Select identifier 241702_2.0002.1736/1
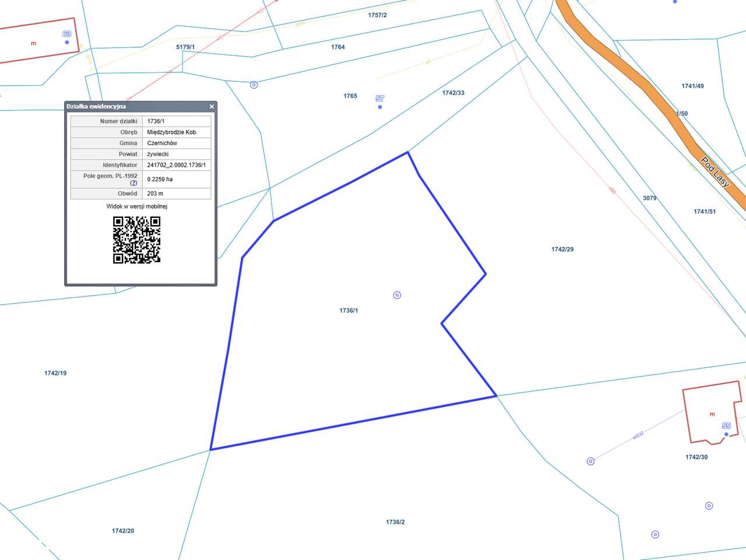Image resolution: width=746 pixels, height=560 pixels. coord(177,165)
